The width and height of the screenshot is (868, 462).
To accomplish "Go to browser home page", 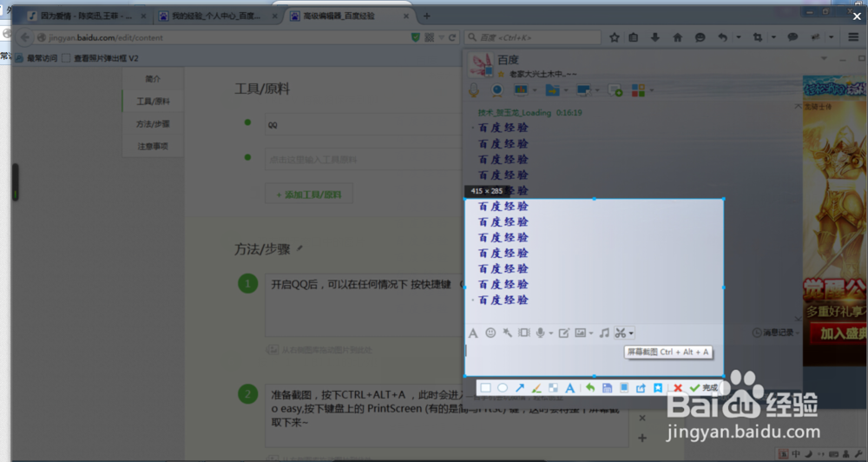I will pos(678,37).
